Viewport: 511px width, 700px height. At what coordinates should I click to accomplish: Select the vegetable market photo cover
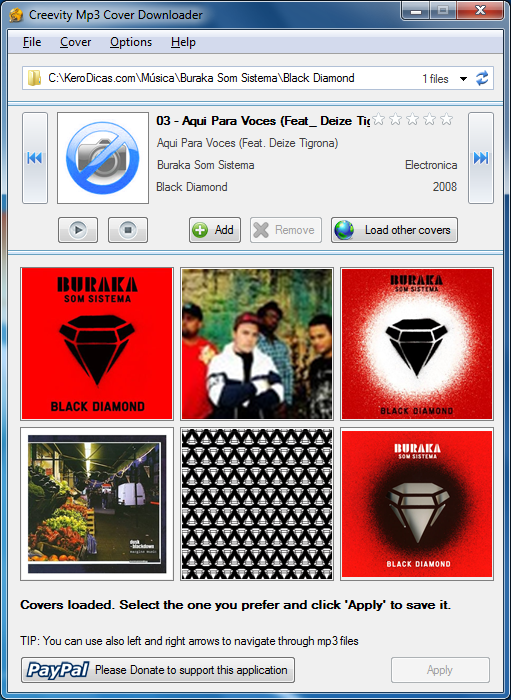[x=97, y=504]
